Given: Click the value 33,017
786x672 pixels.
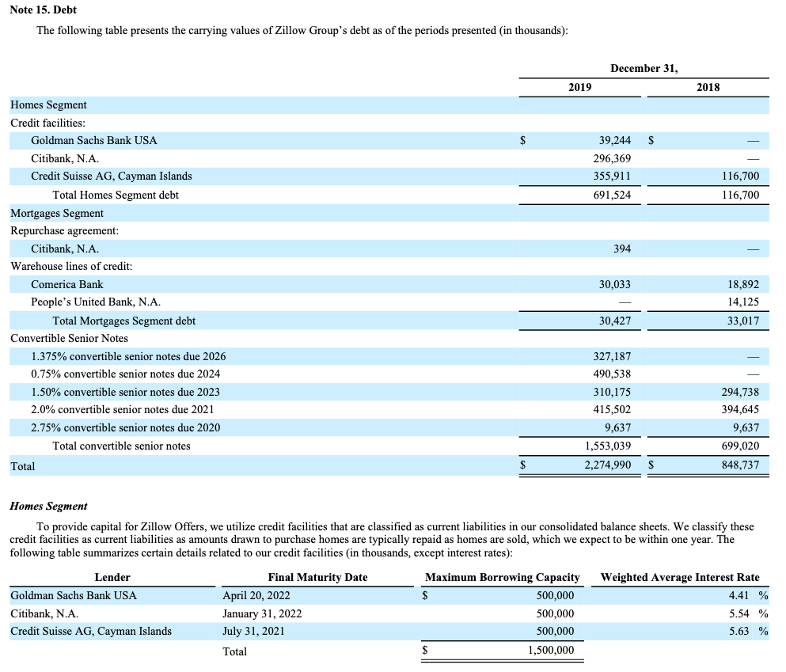Looking at the screenshot, I should tap(743, 321).
